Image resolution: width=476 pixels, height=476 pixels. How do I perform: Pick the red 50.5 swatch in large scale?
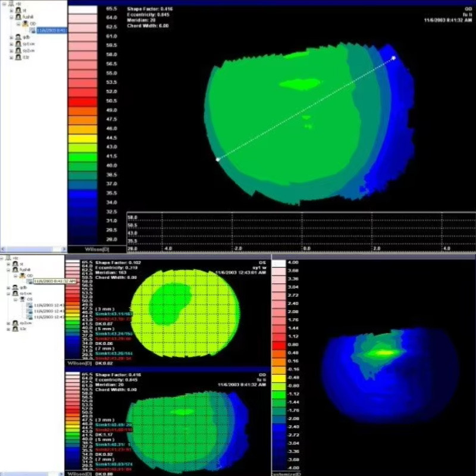tap(83, 102)
